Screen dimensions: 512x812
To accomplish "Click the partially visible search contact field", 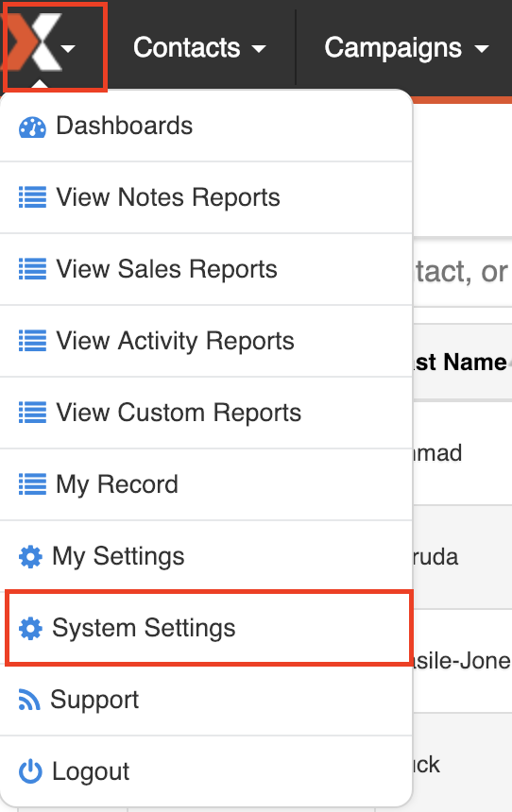I will coord(462,271).
